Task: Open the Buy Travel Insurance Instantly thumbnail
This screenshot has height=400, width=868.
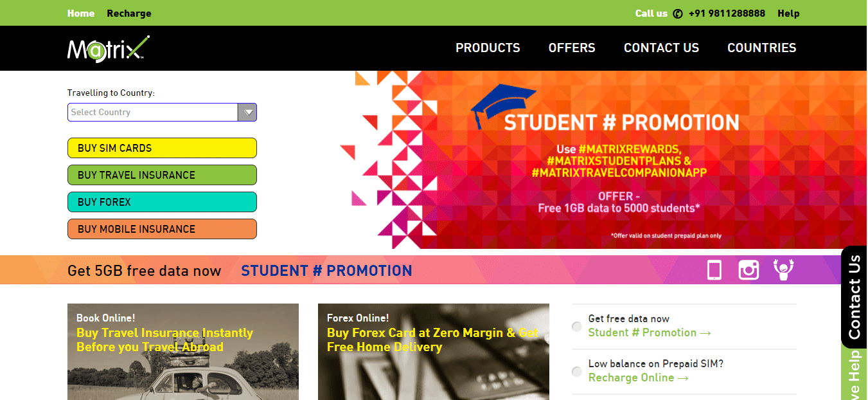Action: coord(183,352)
